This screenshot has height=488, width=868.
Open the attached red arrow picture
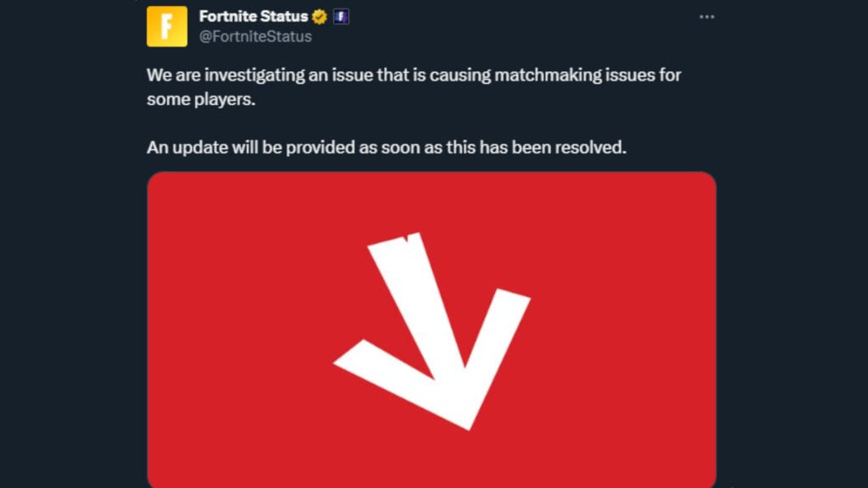pyautogui.click(x=432, y=330)
